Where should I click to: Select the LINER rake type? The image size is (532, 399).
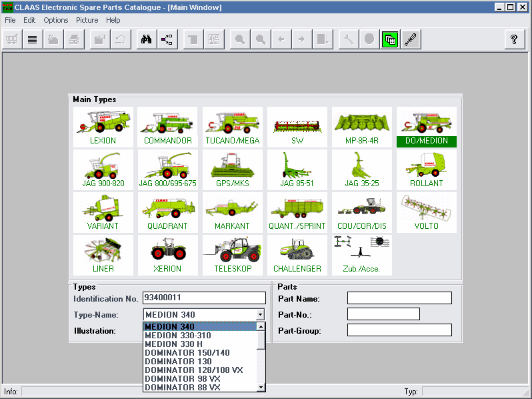coord(103,256)
